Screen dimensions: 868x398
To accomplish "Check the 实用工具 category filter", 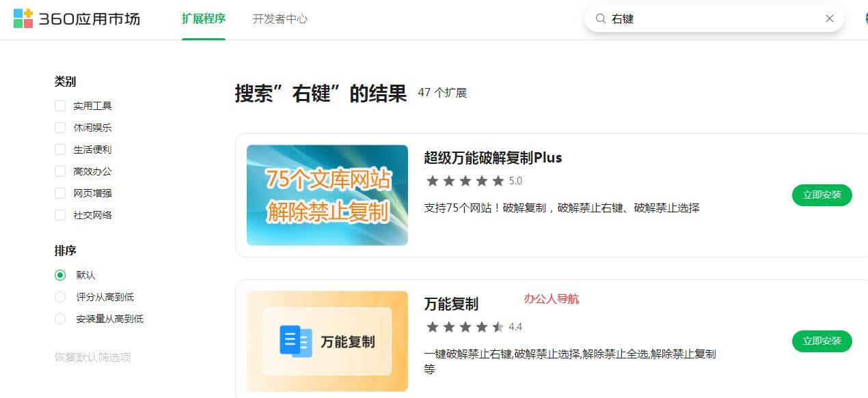I will tap(60, 105).
